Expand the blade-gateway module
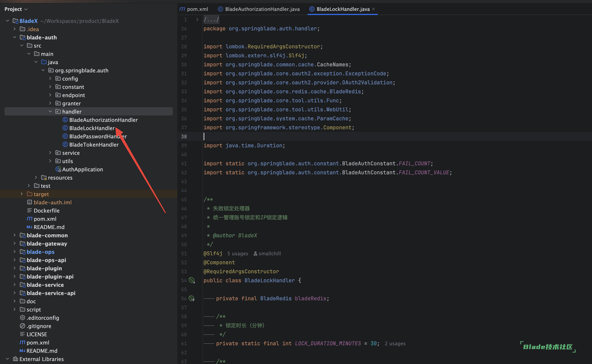The image size is (592, 364). [14, 243]
